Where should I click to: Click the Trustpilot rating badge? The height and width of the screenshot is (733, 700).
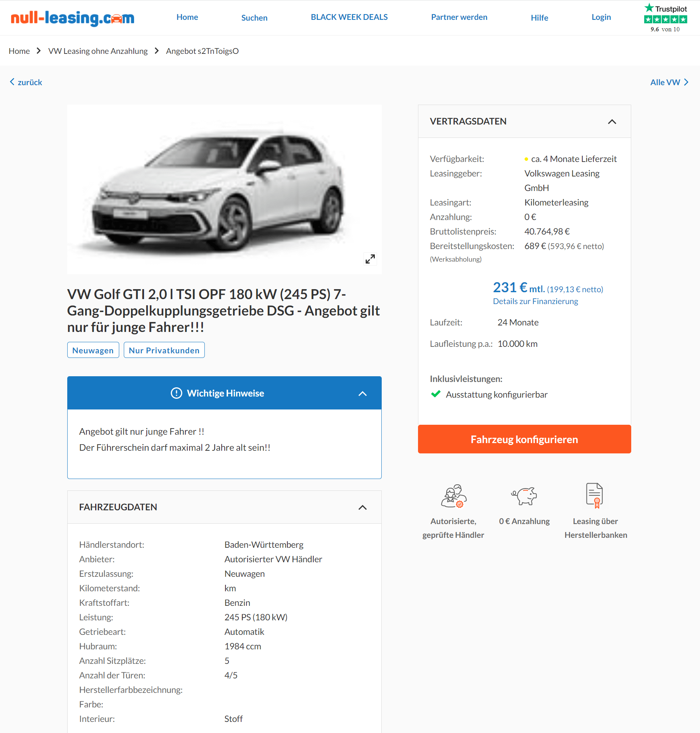665,18
